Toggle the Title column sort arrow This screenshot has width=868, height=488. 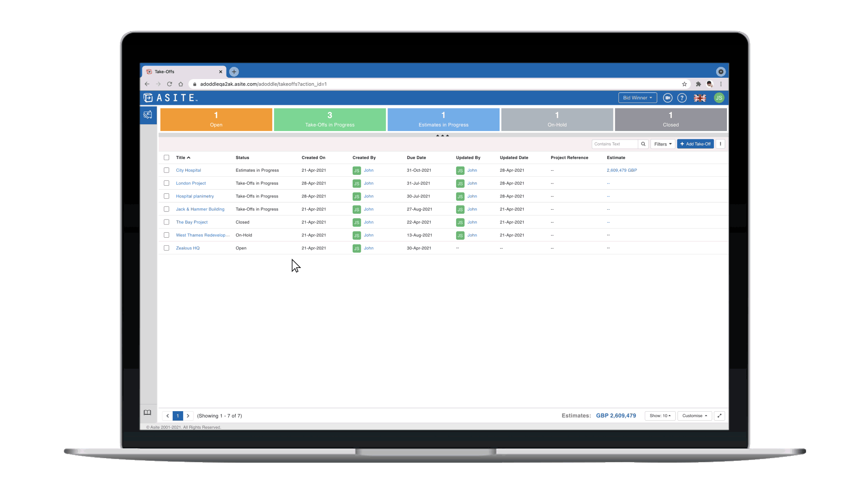point(183,157)
